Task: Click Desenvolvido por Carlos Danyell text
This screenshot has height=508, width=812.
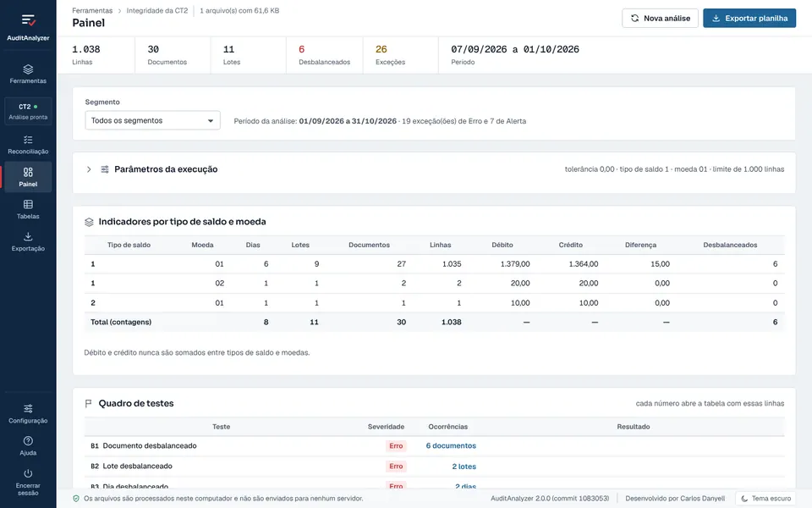Action: 675,498
